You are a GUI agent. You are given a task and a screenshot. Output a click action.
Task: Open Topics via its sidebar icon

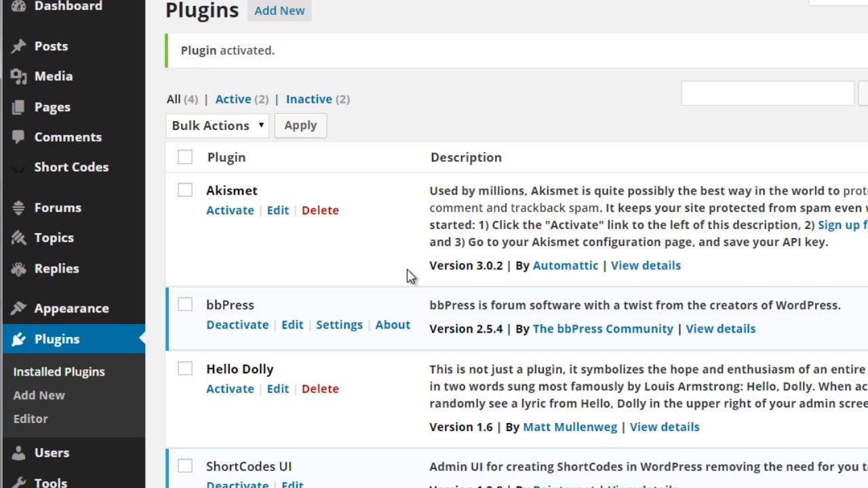[x=18, y=237]
